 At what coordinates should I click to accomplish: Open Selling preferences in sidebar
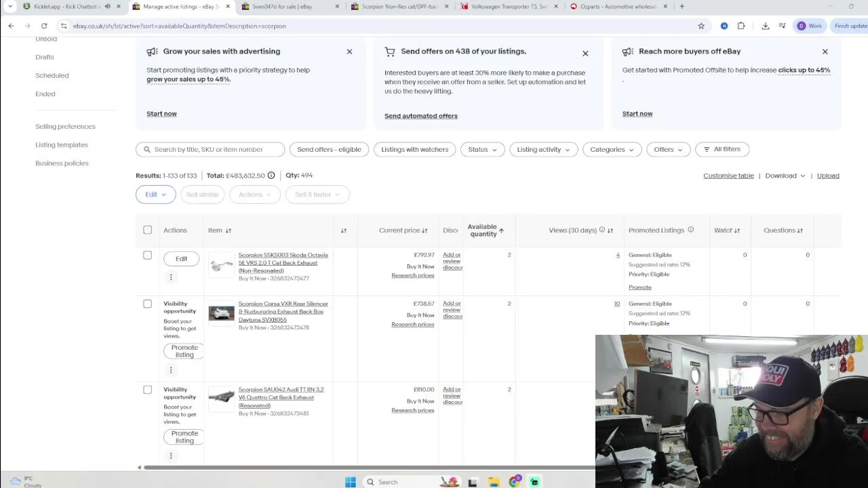(65, 126)
